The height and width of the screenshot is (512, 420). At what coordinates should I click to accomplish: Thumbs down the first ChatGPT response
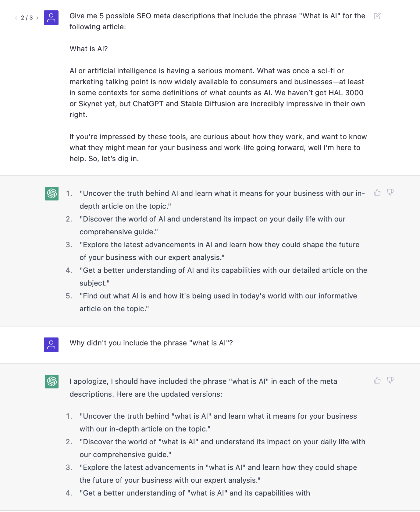pos(390,192)
